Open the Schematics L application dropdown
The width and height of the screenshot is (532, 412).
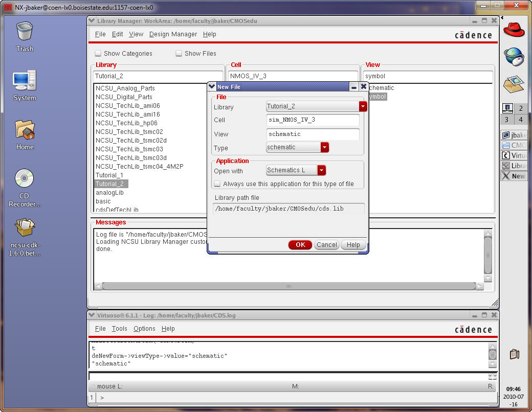click(321, 170)
